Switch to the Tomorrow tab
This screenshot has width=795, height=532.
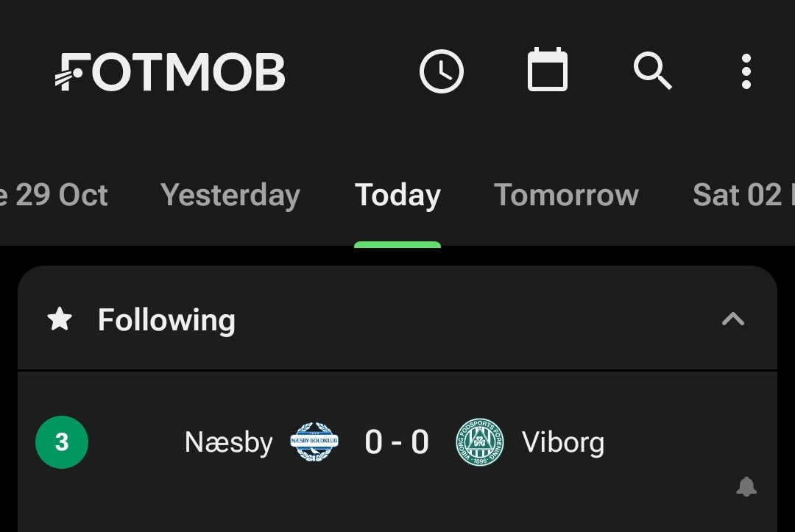pos(566,196)
